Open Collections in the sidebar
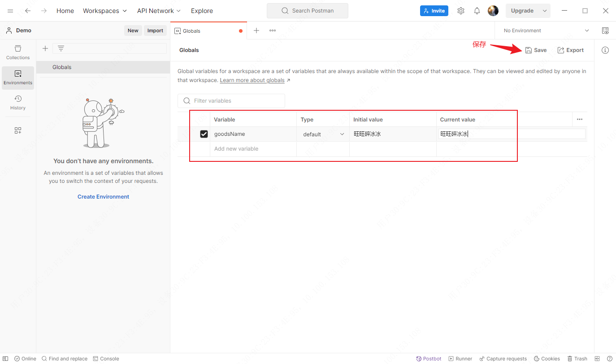Screen dimensions: 616x364 point(18,52)
